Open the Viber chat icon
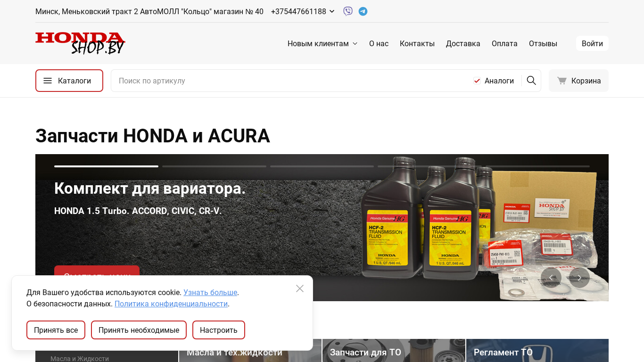Screen dimensions: 644x362 click(348, 11)
